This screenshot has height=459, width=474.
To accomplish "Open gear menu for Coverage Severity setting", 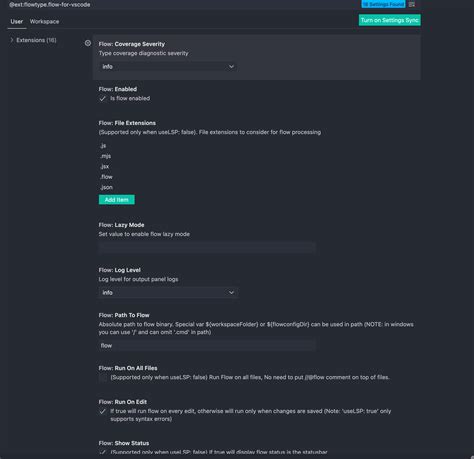I will 88,43.
